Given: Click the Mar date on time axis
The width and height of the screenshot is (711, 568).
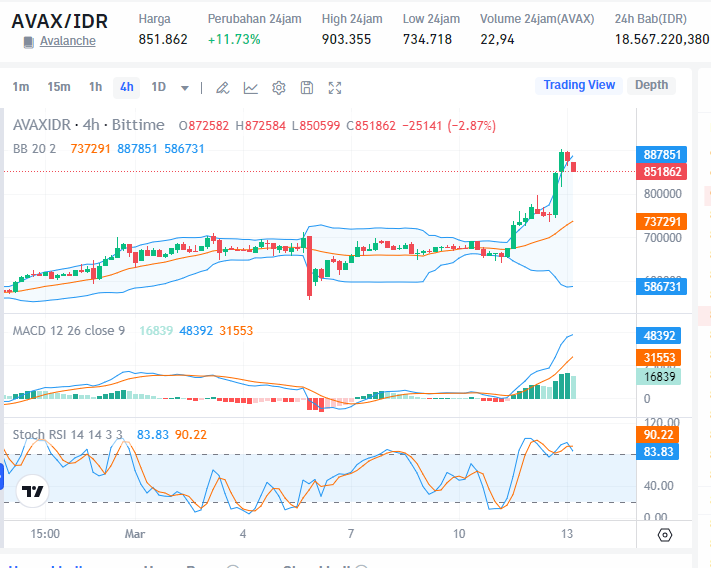Looking at the screenshot, I should tap(135, 534).
